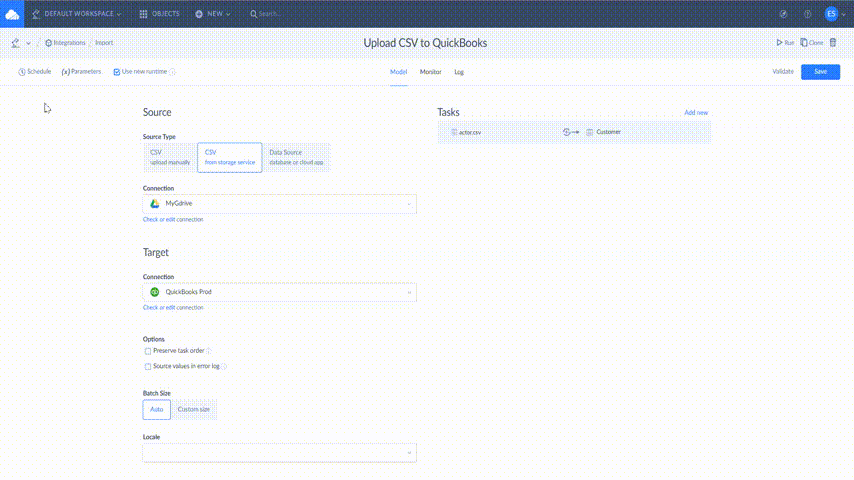Open the QuickBooks Prod target connection dropdown
This screenshot has width=854, height=480.
[x=279, y=293]
